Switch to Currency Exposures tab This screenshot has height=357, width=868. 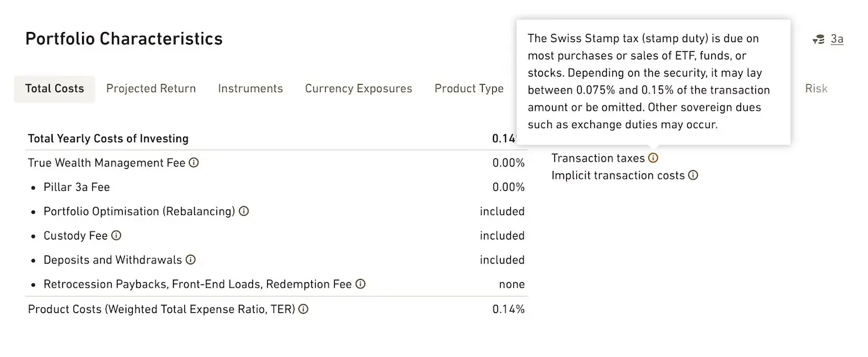coord(359,89)
